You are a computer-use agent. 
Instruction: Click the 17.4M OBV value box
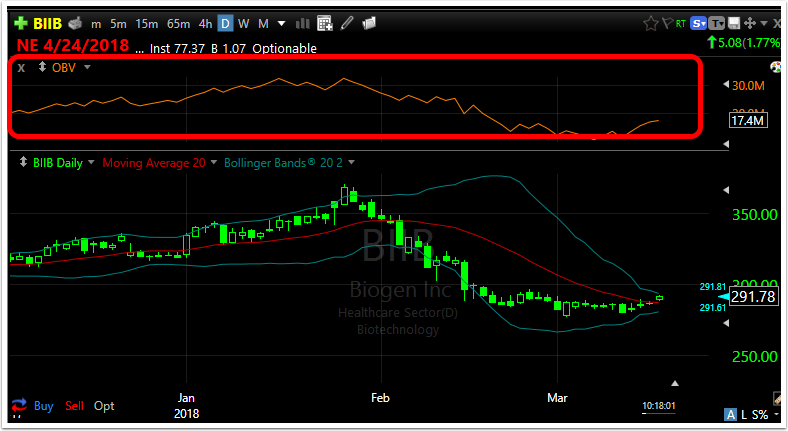pos(748,121)
